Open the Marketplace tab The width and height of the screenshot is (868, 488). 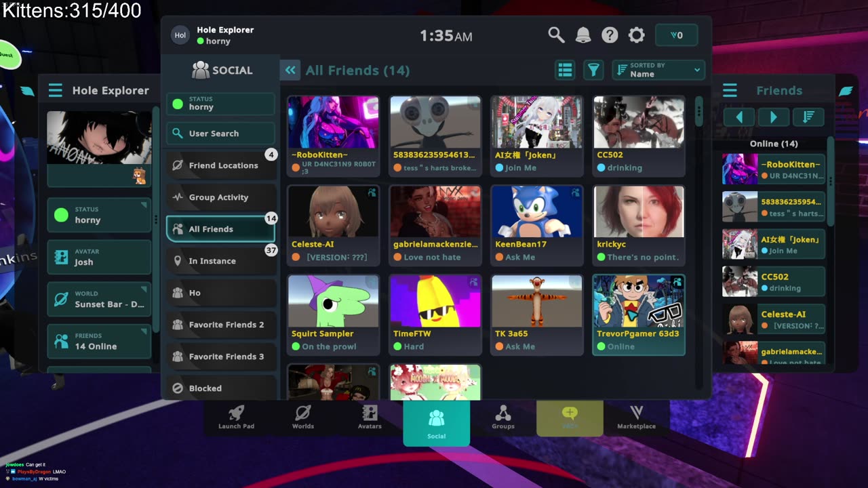coord(636,417)
